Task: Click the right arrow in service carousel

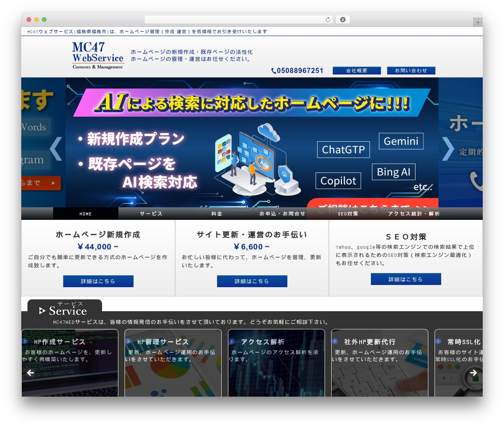Action: tap(473, 373)
